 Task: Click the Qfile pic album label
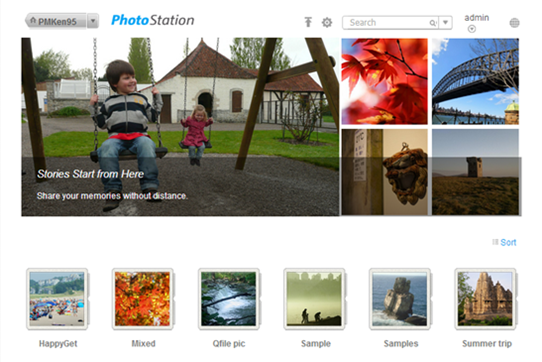tap(229, 344)
